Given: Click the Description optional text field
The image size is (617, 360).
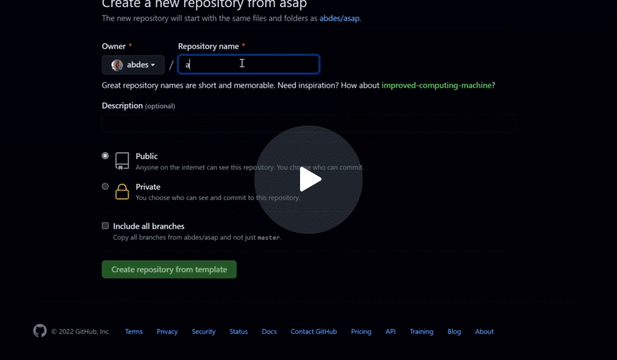Looking at the screenshot, I should click(309, 124).
